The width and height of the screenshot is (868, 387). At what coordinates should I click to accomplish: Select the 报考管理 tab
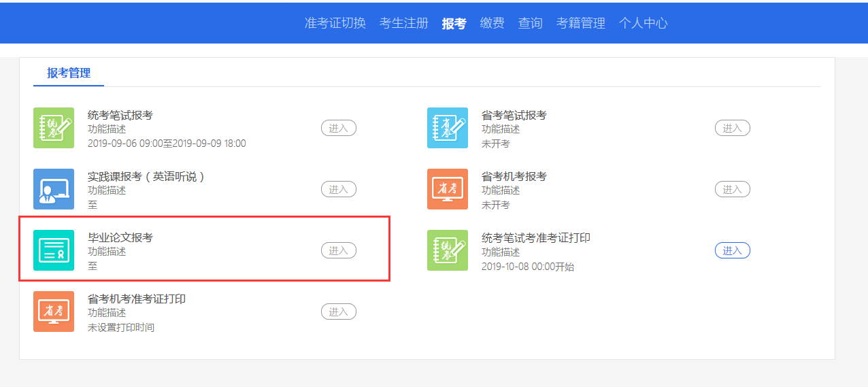point(69,73)
